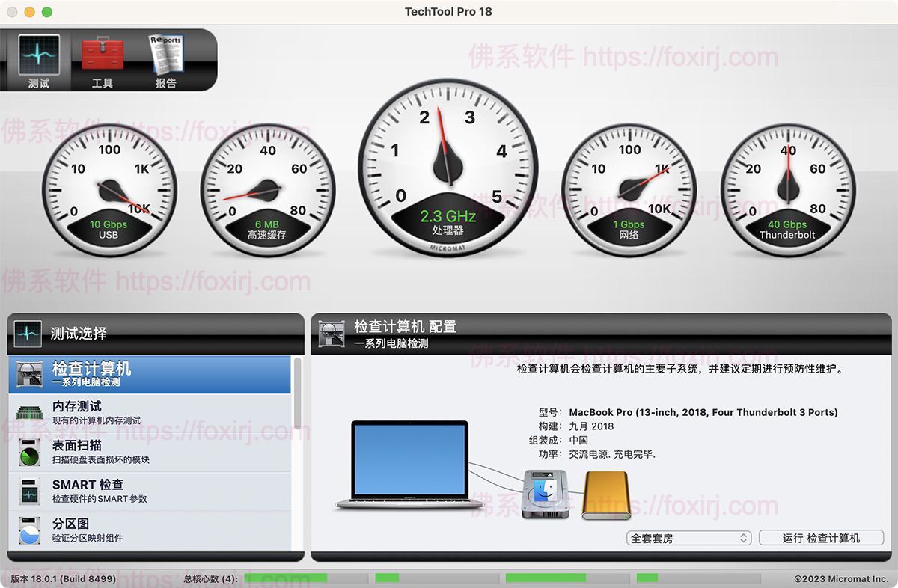Click the 运行 检查计算机 button
Screen dimensions: 898x588
[x=821, y=538]
